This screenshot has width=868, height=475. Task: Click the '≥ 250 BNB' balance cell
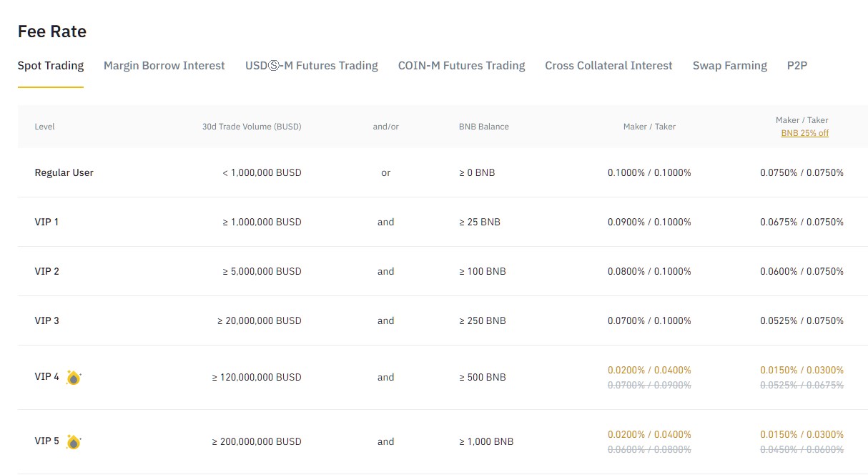click(x=483, y=320)
